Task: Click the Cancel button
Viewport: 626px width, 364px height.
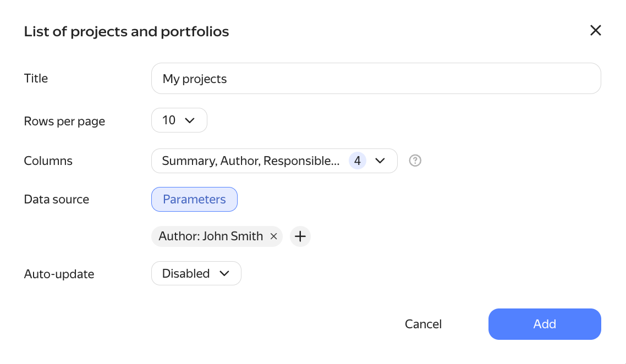Action: pyautogui.click(x=423, y=324)
